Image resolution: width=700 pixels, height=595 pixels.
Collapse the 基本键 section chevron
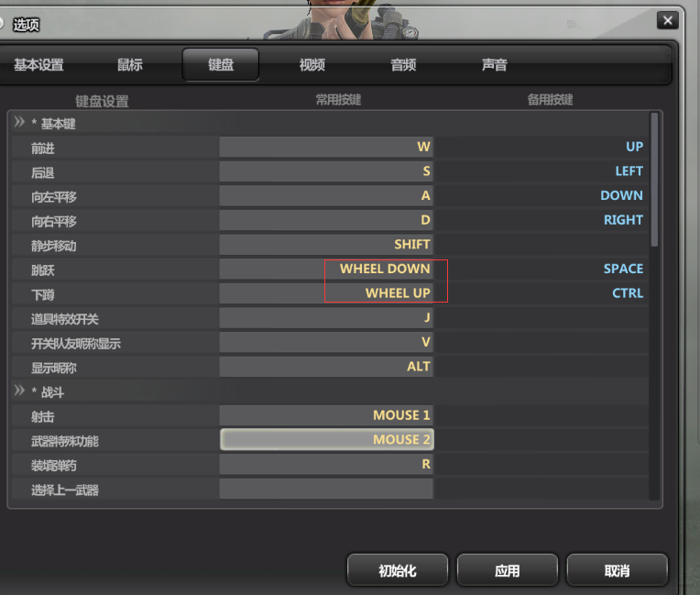pyautogui.click(x=19, y=122)
